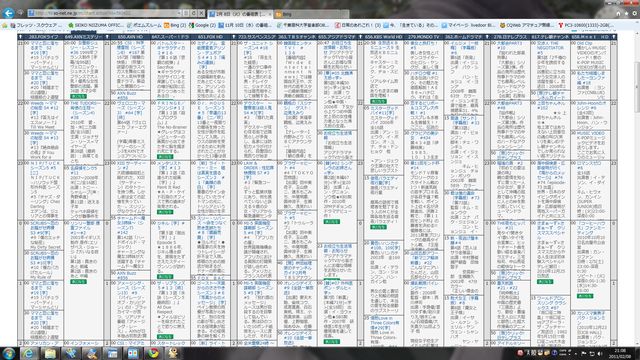This screenshot has width=640, height=360.
Task: Open the SEIKO MIZUMA OFFIC... favorites bookmark
Action: coord(96,25)
